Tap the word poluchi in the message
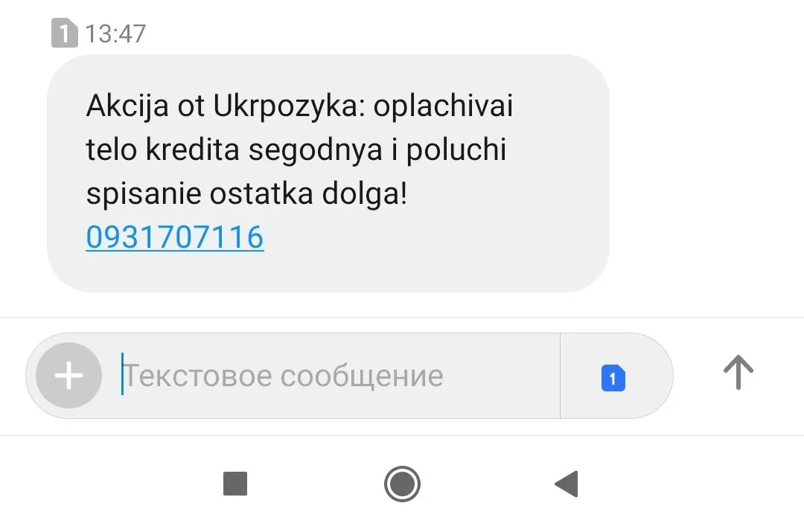 [456, 151]
